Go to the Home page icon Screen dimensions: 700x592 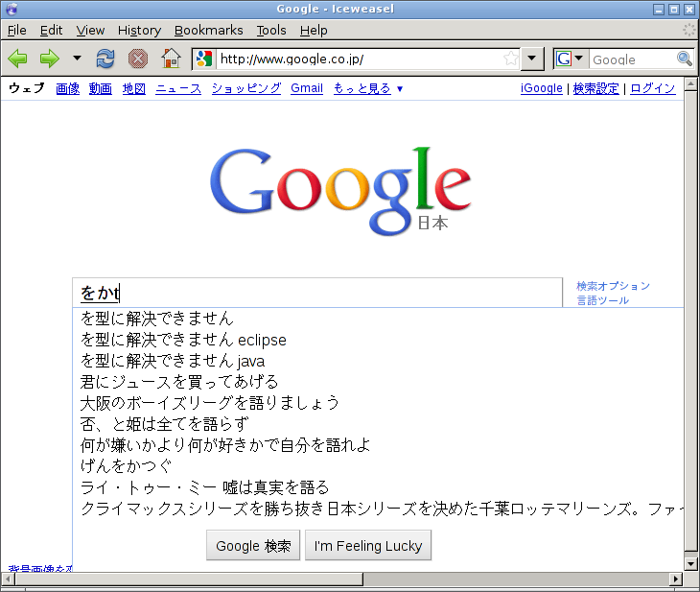(171, 59)
